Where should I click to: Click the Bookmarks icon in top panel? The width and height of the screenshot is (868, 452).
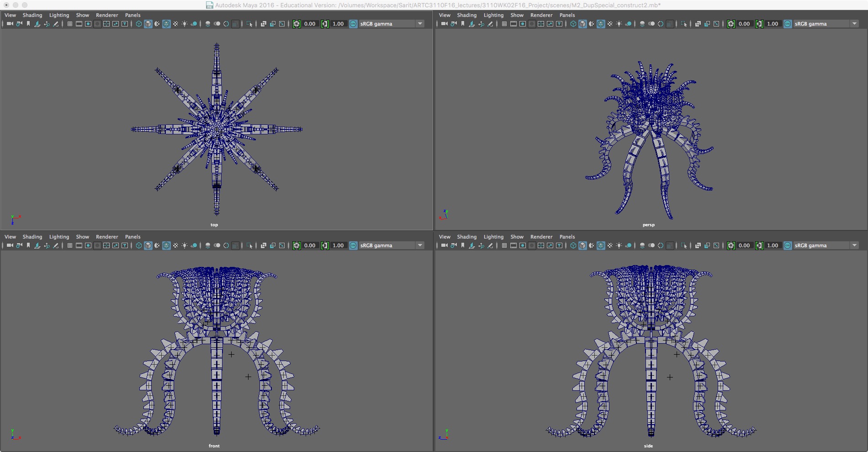28,24
